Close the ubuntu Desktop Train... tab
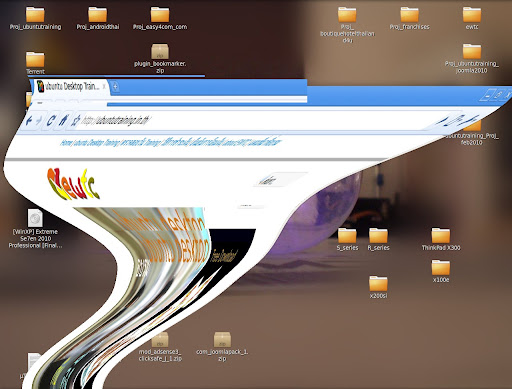The image size is (512, 389). (104, 86)
